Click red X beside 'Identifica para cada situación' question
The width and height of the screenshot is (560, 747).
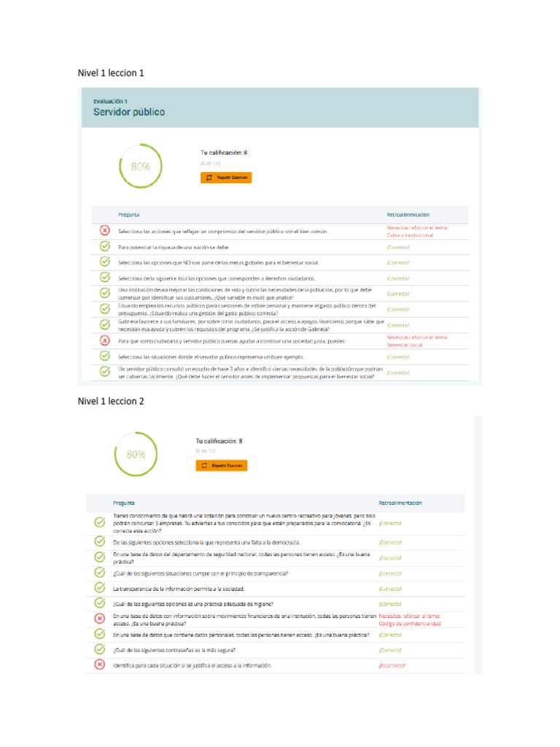(99, 664)
